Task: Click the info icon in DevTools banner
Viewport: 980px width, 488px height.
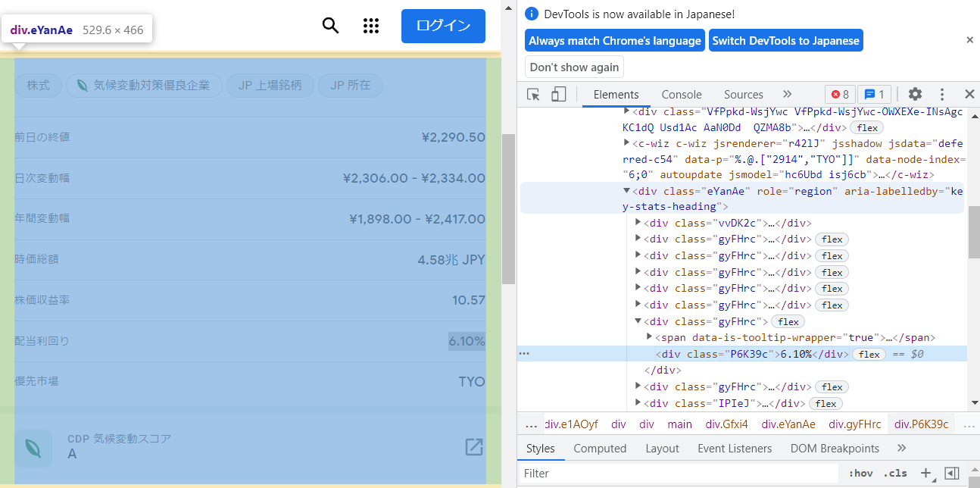Action: coord(532,14)
